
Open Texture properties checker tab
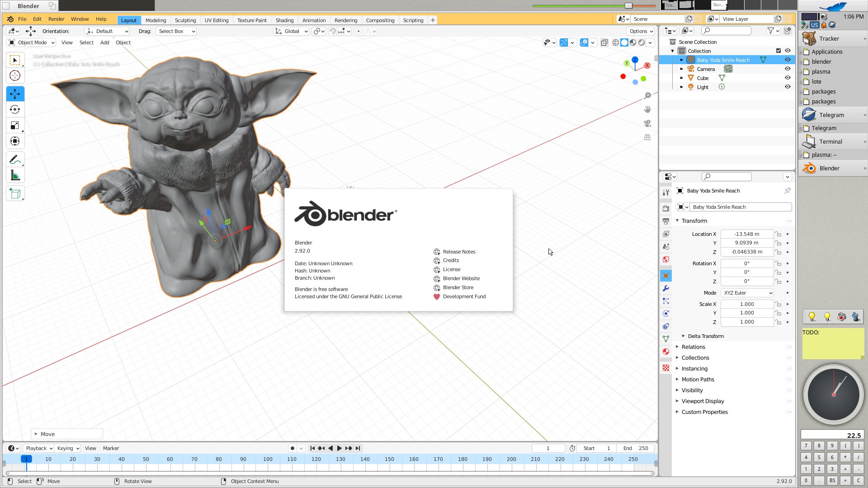[x=666, y=368]
